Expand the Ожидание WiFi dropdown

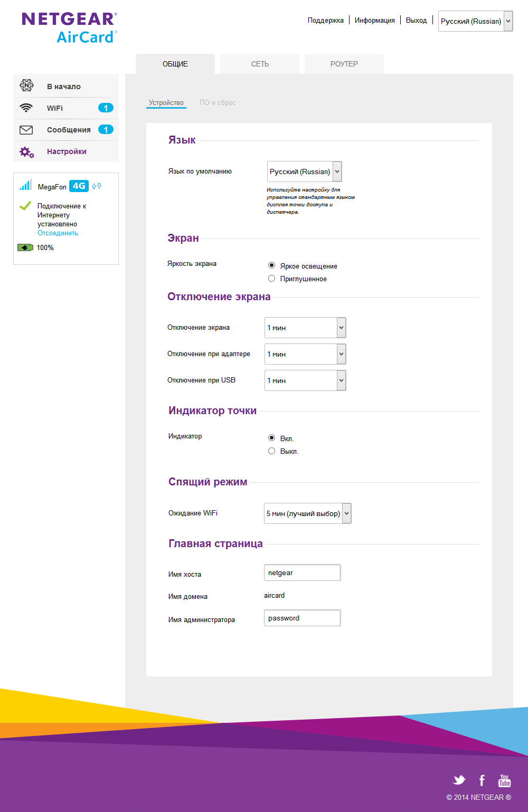[307, 513]
